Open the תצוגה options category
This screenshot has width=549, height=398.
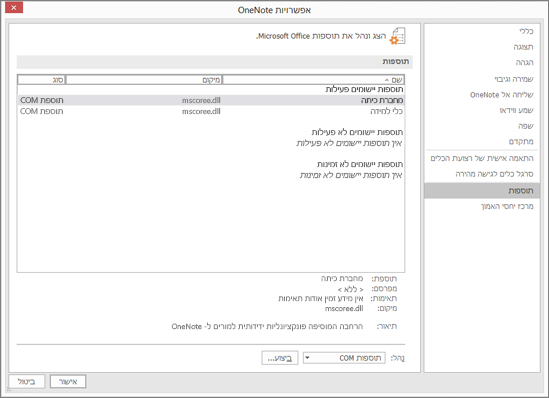point(523,47)
